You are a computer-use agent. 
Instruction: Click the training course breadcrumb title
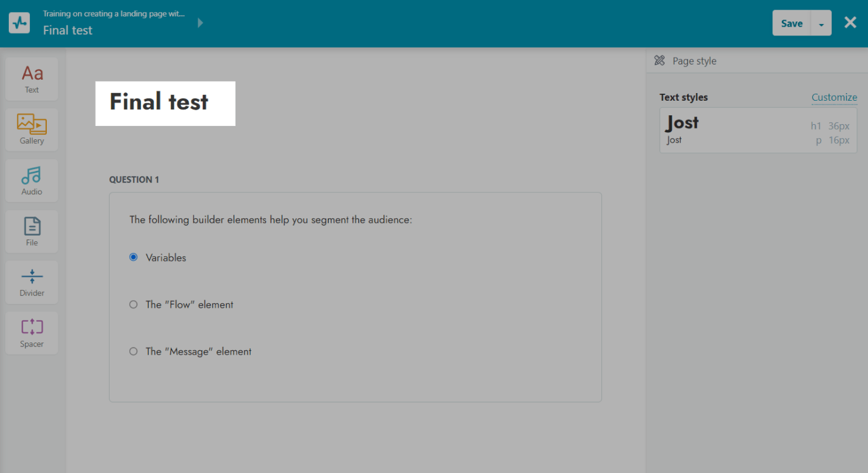click(x=114, y=13)
